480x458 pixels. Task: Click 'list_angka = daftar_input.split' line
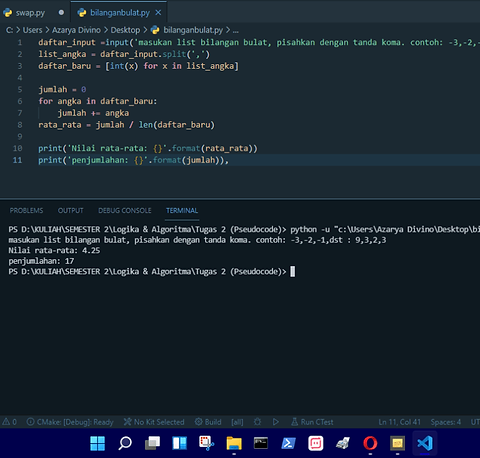(x=124, y=54)
